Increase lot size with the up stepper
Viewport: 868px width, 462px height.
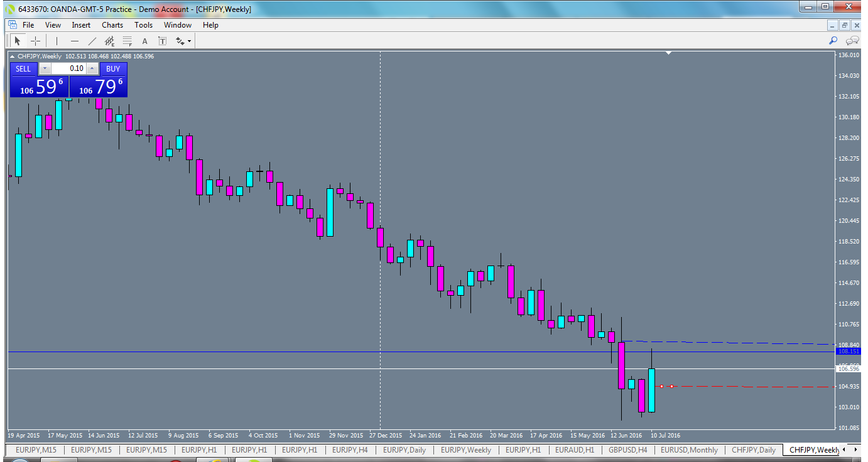(x=92, y=68)
